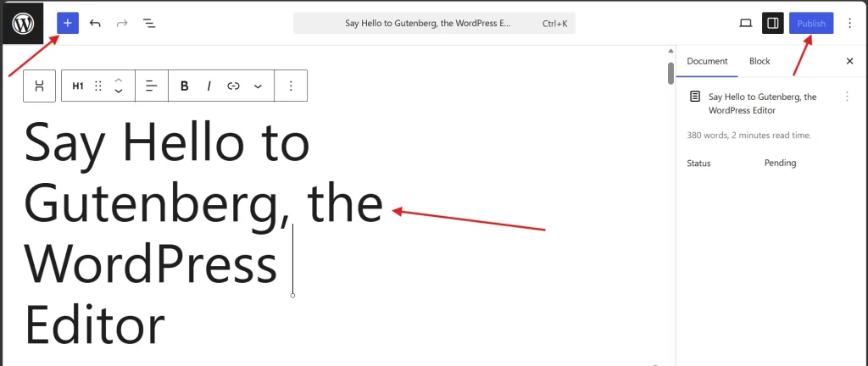The width and height of the screenshot is (868, 366).
Task: Redo the last undone change
Action: point(122,23)
